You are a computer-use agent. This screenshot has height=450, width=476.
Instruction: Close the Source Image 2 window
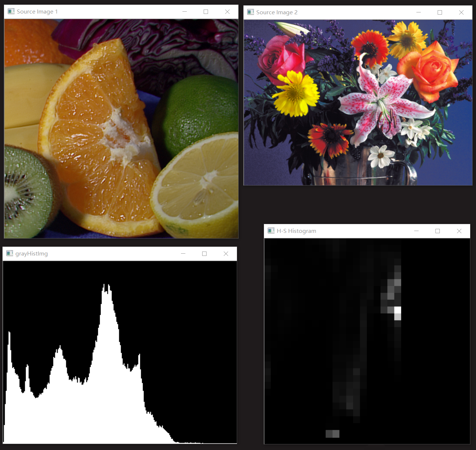[x=461, y=12]
